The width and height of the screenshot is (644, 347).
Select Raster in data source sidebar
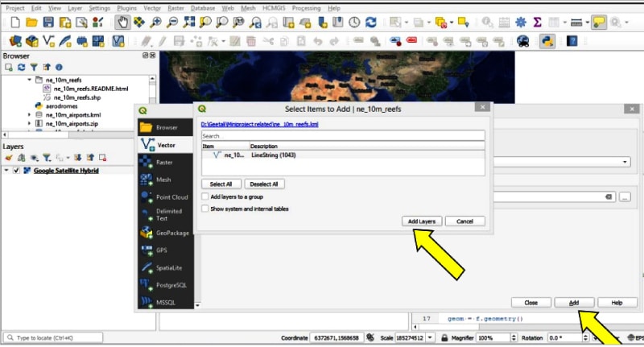click(163, 162)
